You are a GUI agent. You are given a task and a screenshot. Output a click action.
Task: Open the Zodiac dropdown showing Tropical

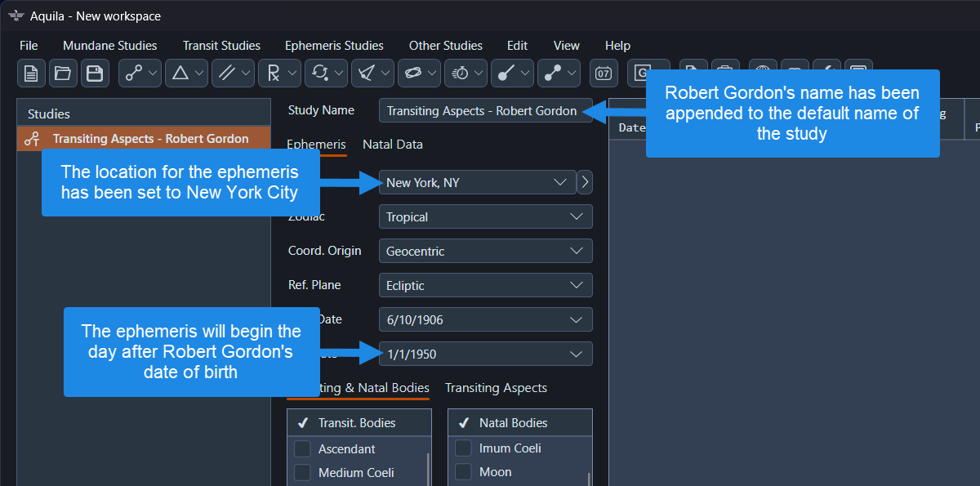(485, 216)
